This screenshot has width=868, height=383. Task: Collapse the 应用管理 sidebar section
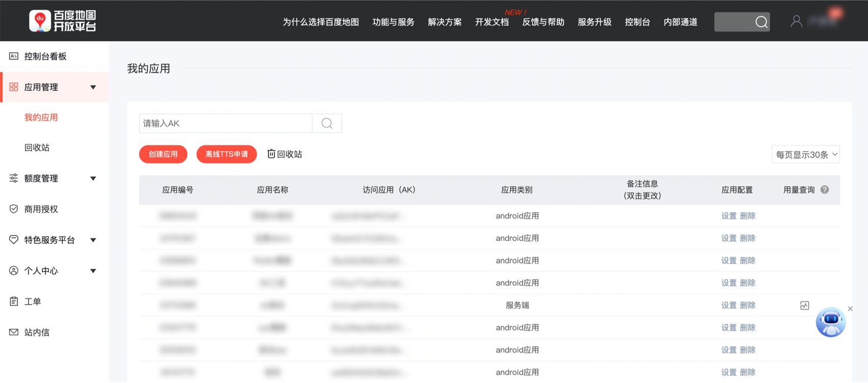click(x=93, y=87)
